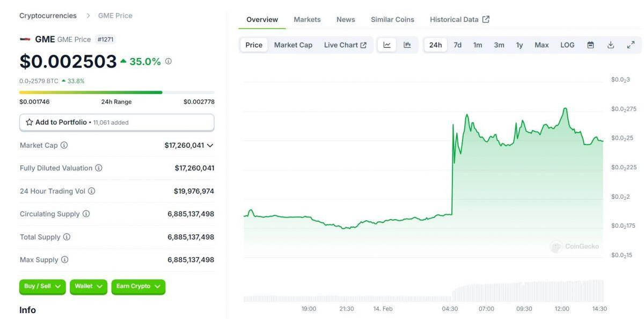Open the Historical Data tab
Viewport: 644px width, 319px height.
coord(455,19)
